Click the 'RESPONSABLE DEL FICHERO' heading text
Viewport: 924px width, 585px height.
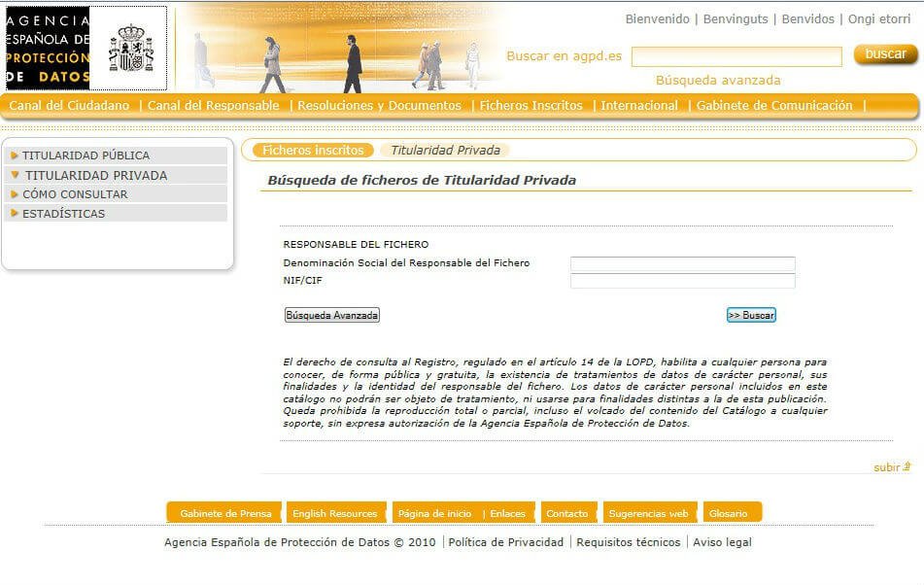(x=356, y=245)
